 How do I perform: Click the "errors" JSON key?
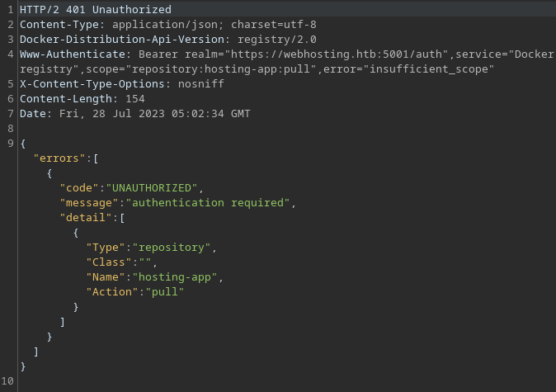coord(59,158)
